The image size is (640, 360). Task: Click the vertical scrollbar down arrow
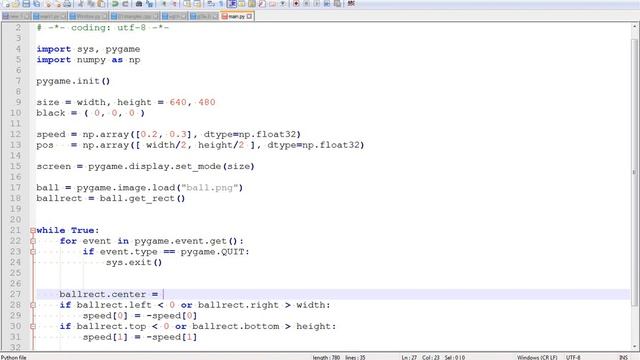tap(634, 346)
